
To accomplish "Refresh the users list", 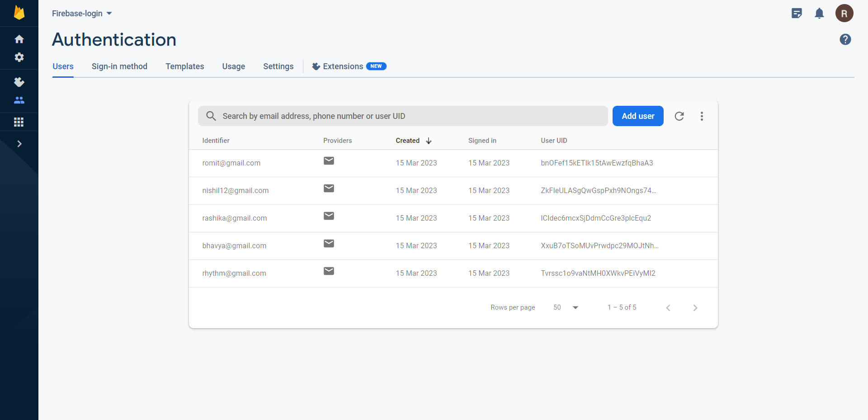I will click(680, 116).
